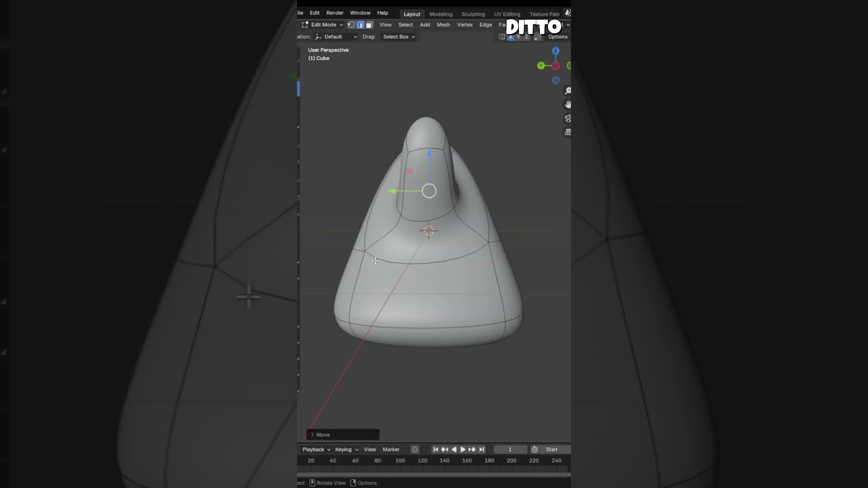Toggle Y axis mirror
Screen dimensions: 868x488
click(x=519, y=37)
